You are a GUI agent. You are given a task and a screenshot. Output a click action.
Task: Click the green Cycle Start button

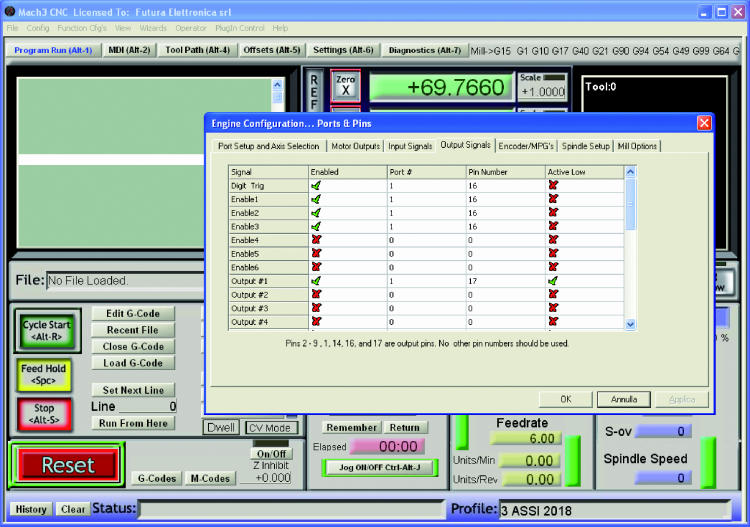click(x=47, y=330)
